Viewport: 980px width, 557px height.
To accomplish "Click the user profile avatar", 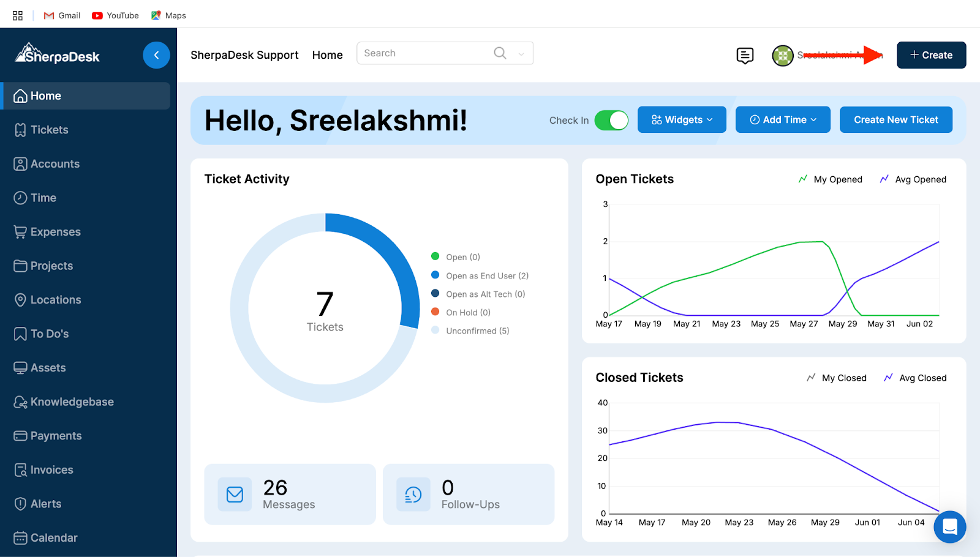I will (x=782, y=56).
